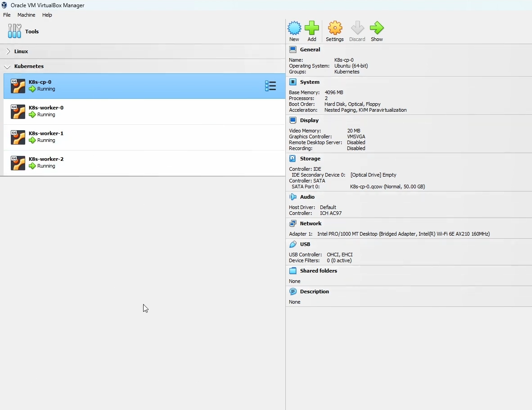Click the Add machine green plus icon

click(x=311, y=28)
